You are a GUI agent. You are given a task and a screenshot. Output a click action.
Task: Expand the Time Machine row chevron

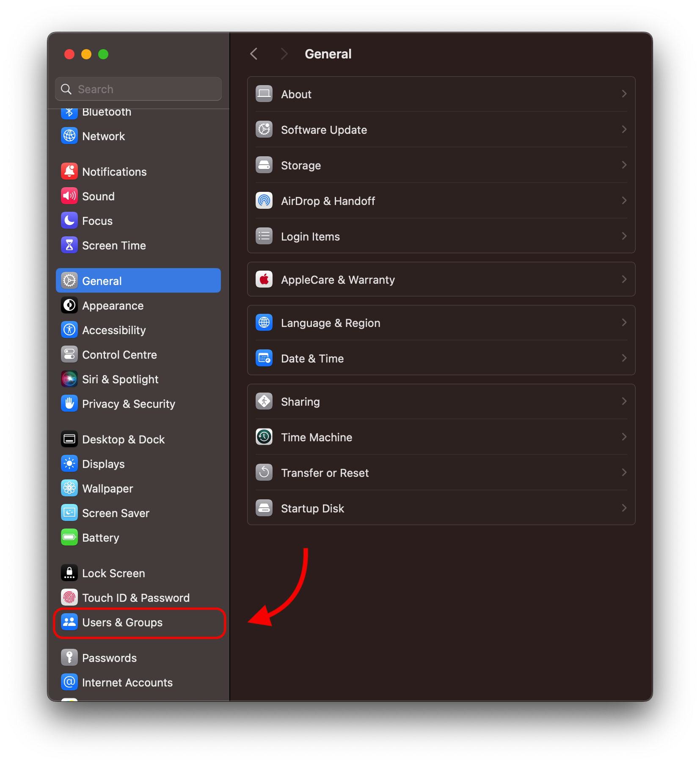click(x=624, y=437)
